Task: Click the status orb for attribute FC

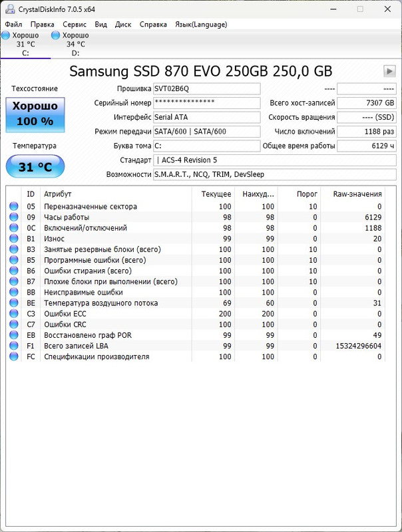Action: pos(13,356)
